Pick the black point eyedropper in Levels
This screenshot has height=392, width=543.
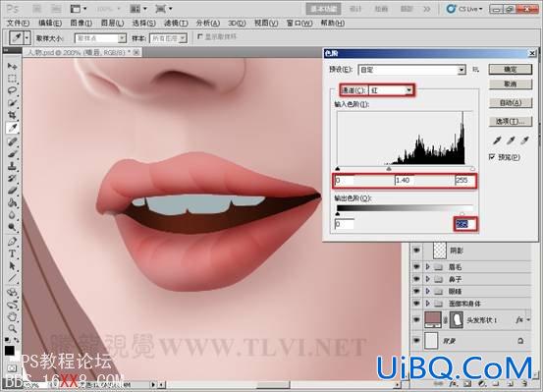(497, 140)
